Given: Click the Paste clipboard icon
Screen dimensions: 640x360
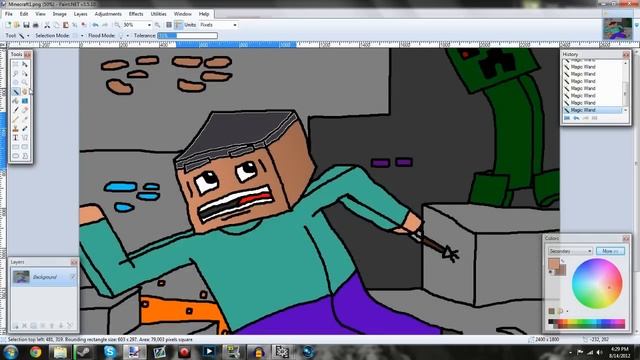Looking at the screenshot, I should click(66, 25).
